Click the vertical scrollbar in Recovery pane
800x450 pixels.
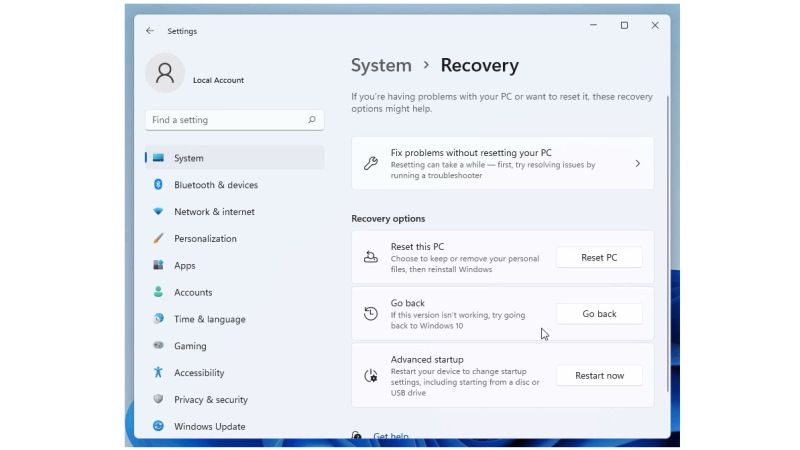[x=668, y=244]
